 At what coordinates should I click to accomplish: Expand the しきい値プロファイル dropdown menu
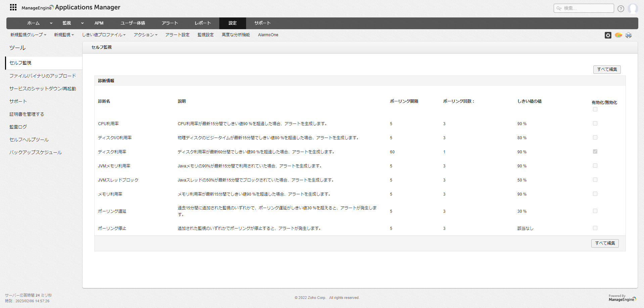104,35
